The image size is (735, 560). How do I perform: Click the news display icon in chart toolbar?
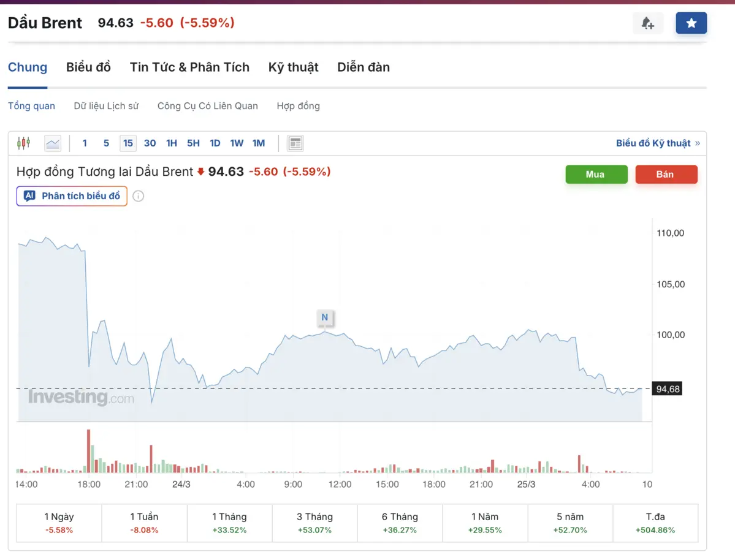295,143
